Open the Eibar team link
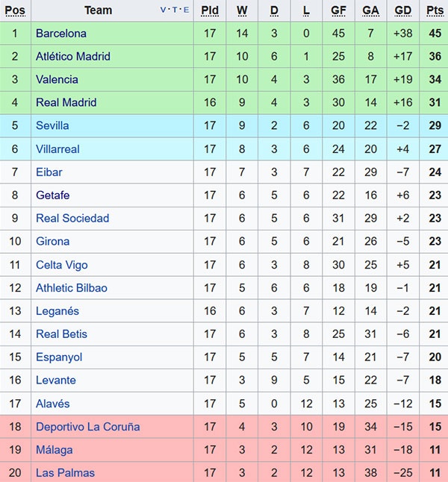Image resolution: width=448 pixels, height=482 pixels. point(49,172)
